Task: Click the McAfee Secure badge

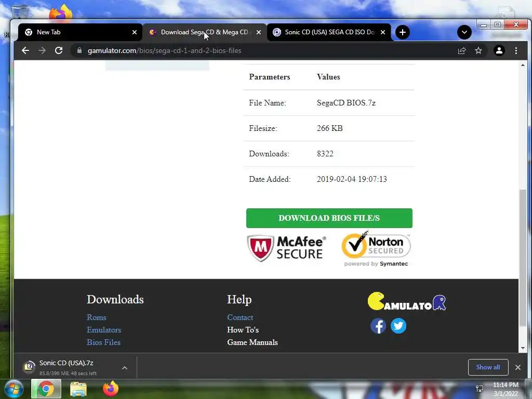Action: pyautogui.click(x=287, y=248)
